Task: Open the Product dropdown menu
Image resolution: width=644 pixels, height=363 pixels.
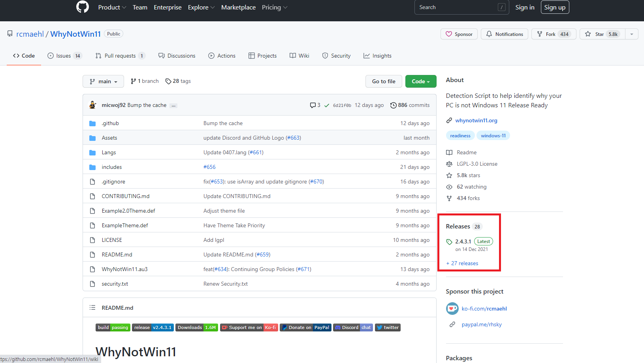Action: coord(112,7)
